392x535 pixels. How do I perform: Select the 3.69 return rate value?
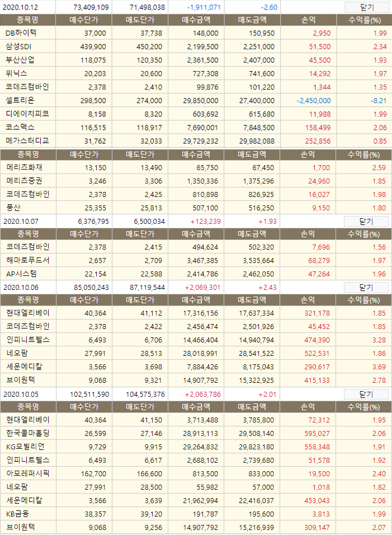[379, 367]
